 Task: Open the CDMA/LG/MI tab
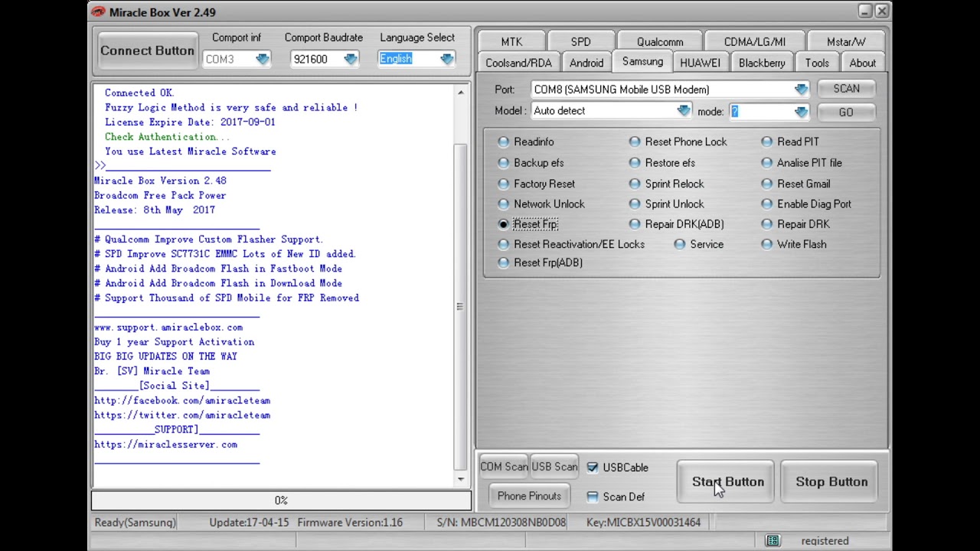coord(755,41)
